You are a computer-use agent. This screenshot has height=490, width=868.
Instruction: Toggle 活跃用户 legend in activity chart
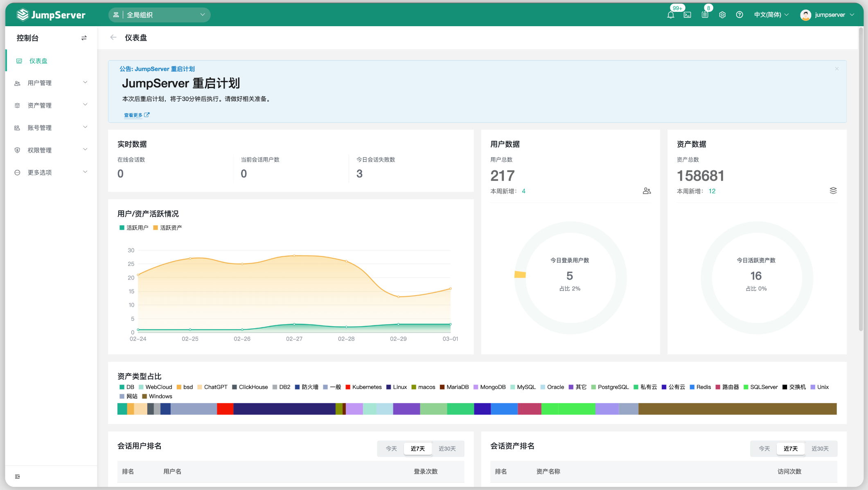134,228
